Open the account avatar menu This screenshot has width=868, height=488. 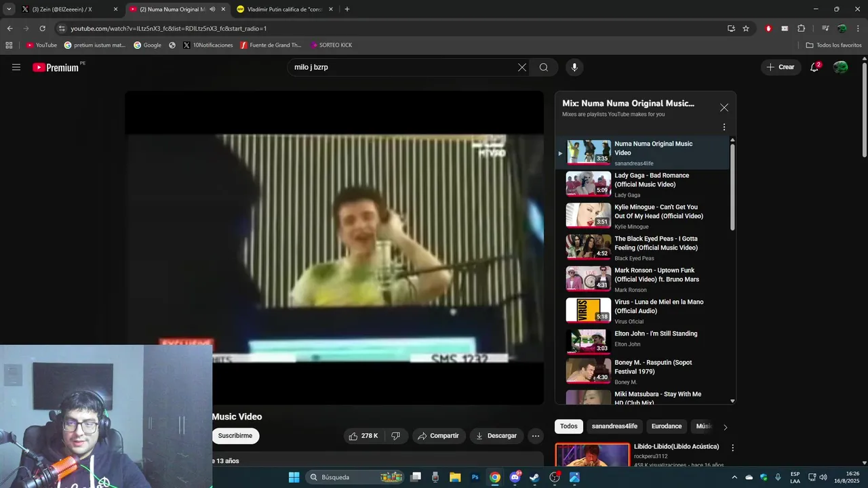click(840, 67)
